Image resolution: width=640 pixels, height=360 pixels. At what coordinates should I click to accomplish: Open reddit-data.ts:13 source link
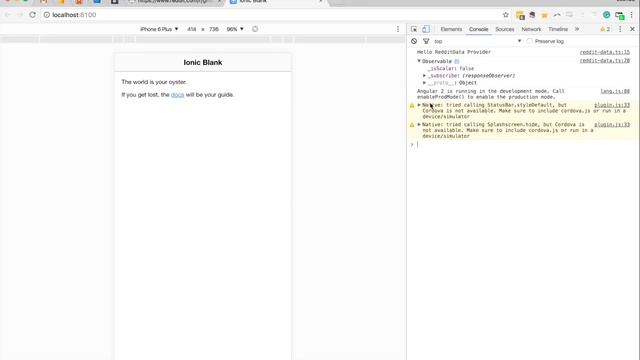[604, 52]
